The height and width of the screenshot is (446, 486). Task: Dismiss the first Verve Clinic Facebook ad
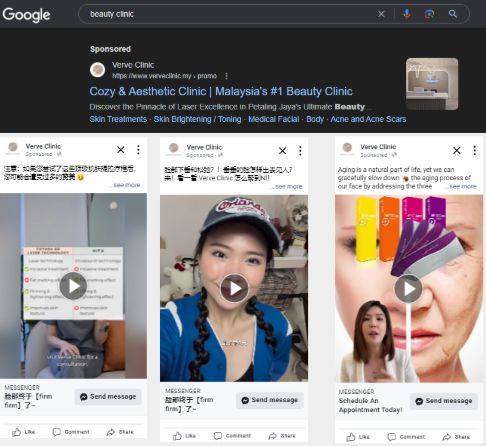tap(121, 150)
